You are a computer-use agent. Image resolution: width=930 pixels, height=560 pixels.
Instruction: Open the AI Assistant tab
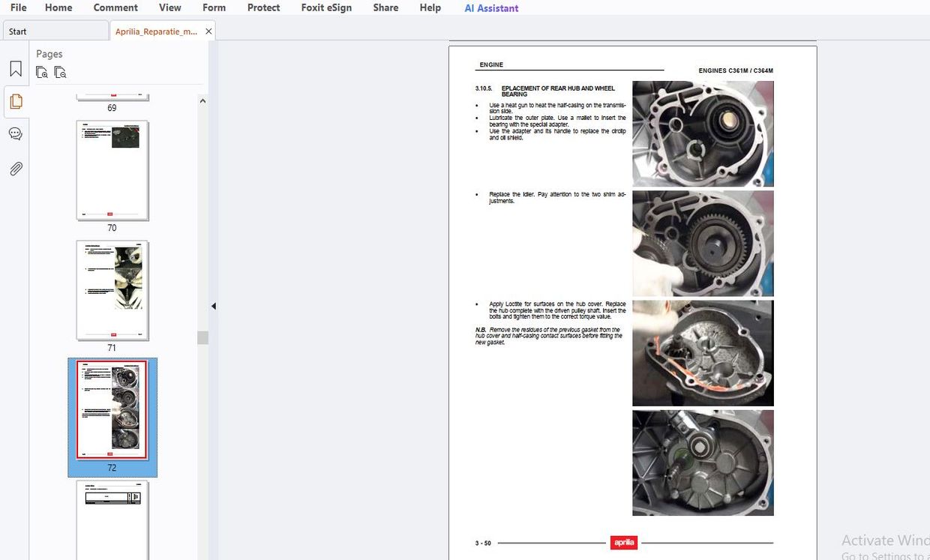click(x=491, y=8)
